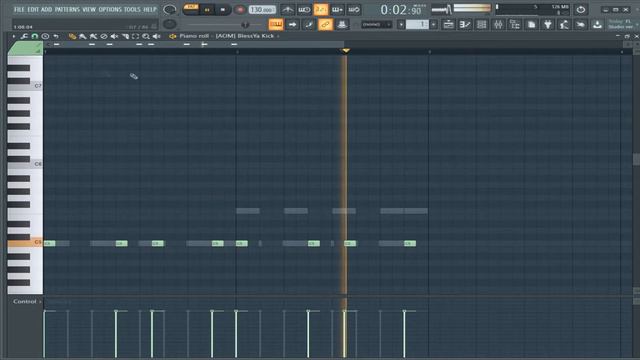Open the EDIT menu
This screenshot has width=640, height=360.
(33, 9)
